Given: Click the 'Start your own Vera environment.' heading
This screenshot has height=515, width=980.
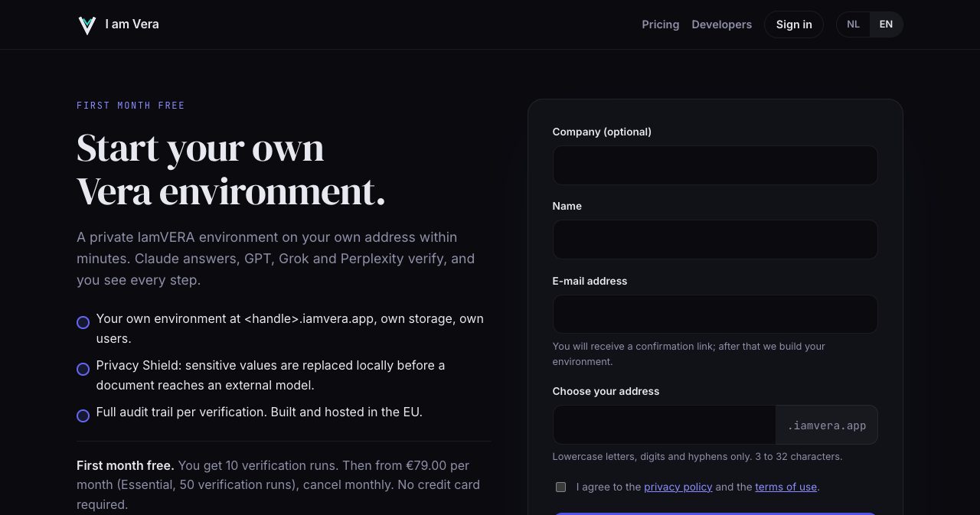Looking at the screenshot, I should pyautogui.click(x=231, y=169).
